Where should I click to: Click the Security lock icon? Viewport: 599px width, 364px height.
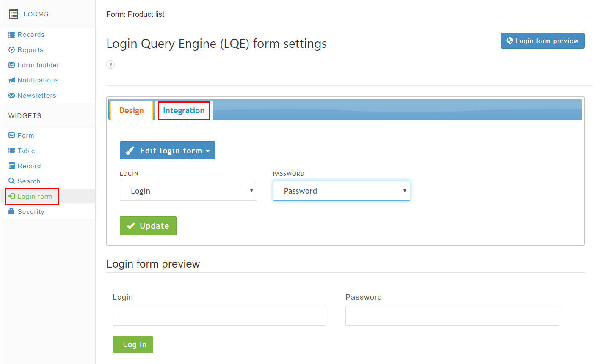pos(12,211)
